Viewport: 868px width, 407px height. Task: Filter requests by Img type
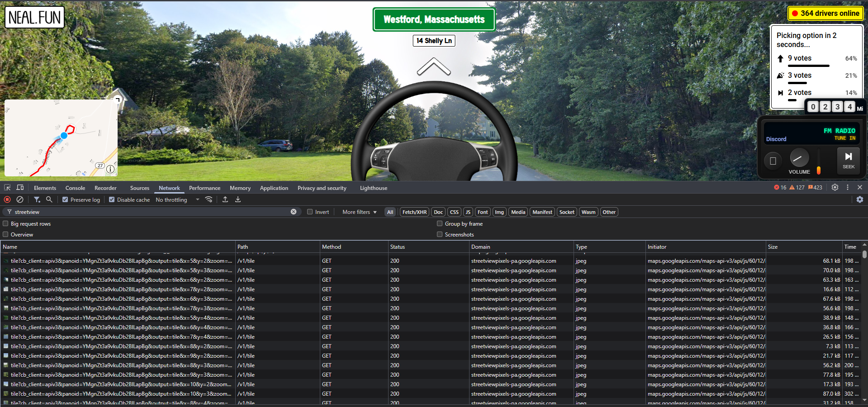[x=499, y=212]
